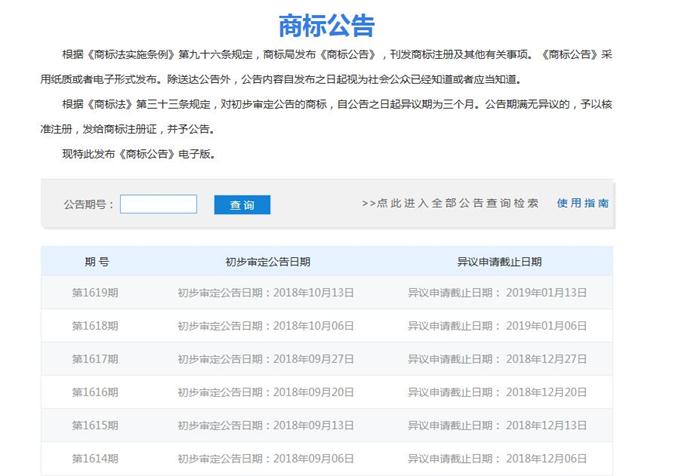
Task: Open the 点此进入全部公告查询检索 link
Action: click(x=450, y=203)
